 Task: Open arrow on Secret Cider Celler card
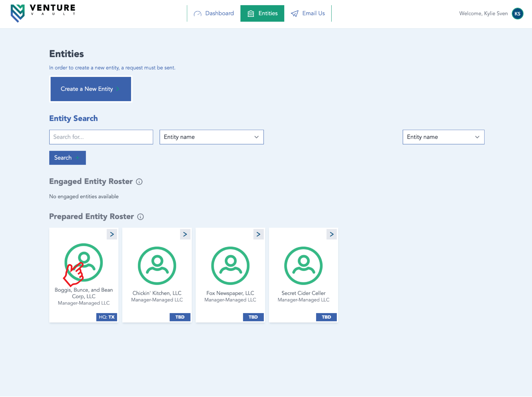tap(331, 234)
